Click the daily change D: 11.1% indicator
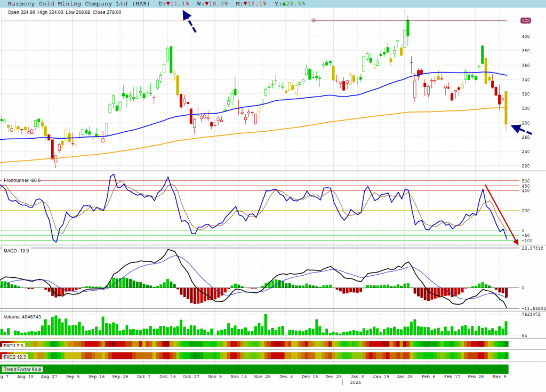 point(174,3)
